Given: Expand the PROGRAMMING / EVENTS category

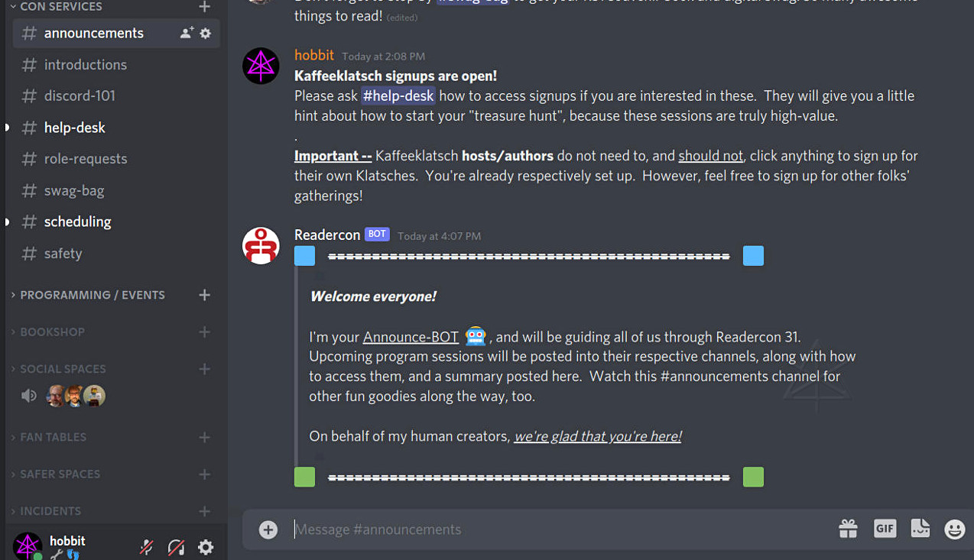Looking at the screenshot, I should (x=92, y=295).
